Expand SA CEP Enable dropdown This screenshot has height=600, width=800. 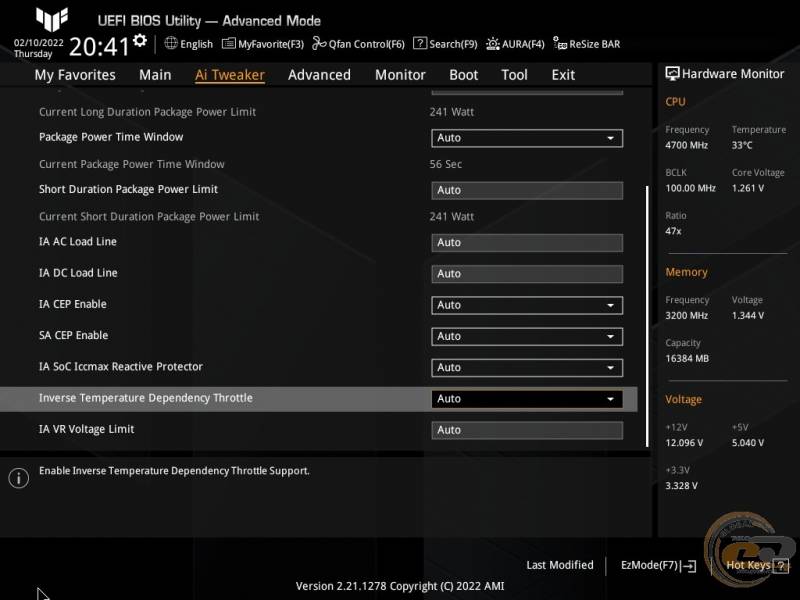[527, 336]
